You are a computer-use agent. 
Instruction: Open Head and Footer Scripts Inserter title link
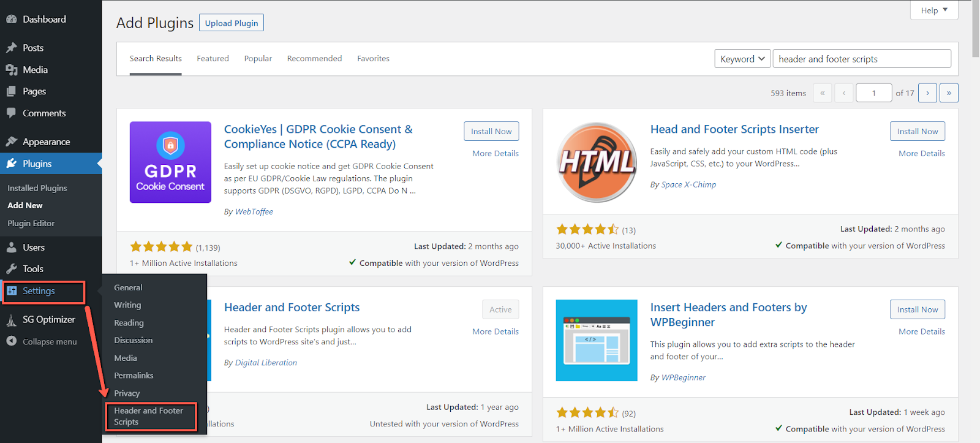tap(734, 129)
